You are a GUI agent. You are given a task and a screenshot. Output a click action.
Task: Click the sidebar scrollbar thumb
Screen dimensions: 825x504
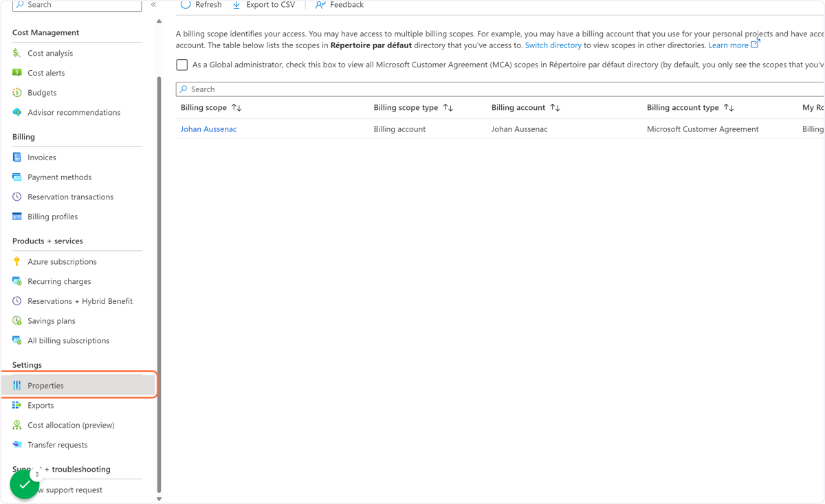(159, 285)
